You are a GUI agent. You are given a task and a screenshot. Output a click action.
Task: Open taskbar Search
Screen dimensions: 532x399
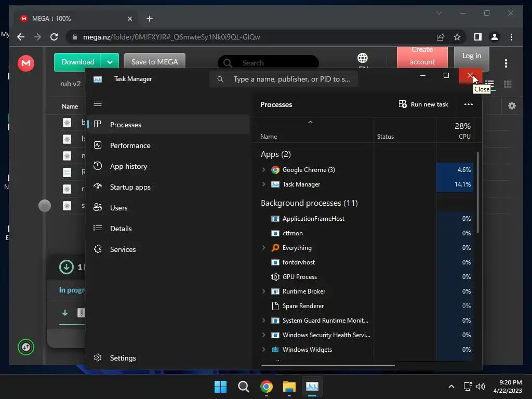tap(244, 387)
